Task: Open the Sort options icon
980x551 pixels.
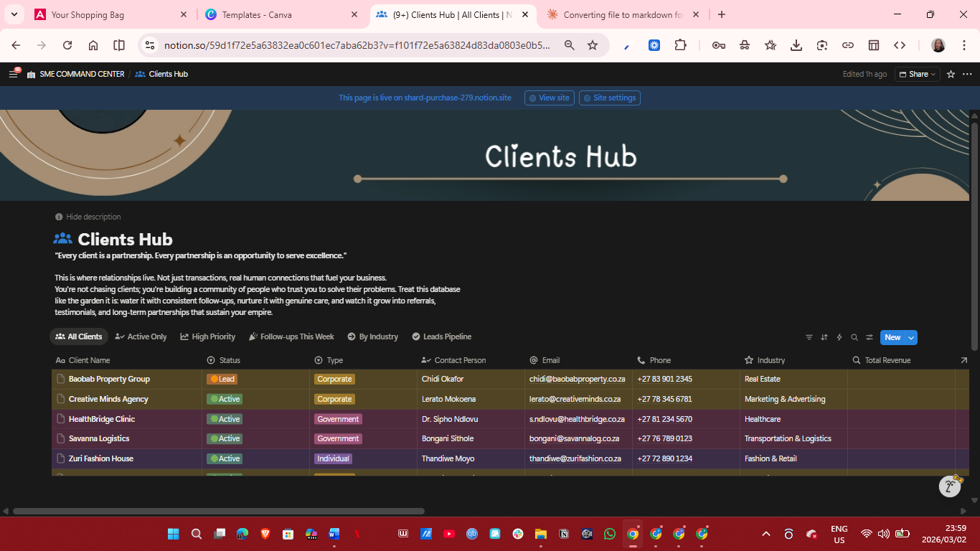Action: pyautogui.click(x=824, y=337)
